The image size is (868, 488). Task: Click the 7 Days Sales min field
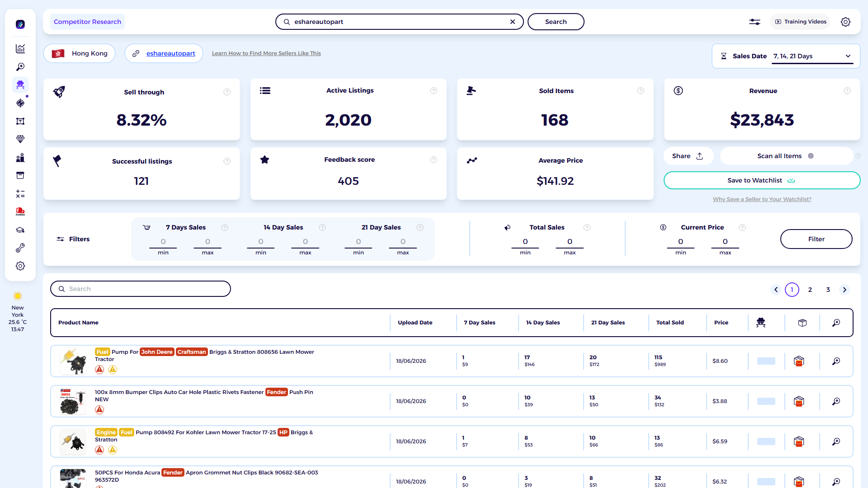click(163, 242)
